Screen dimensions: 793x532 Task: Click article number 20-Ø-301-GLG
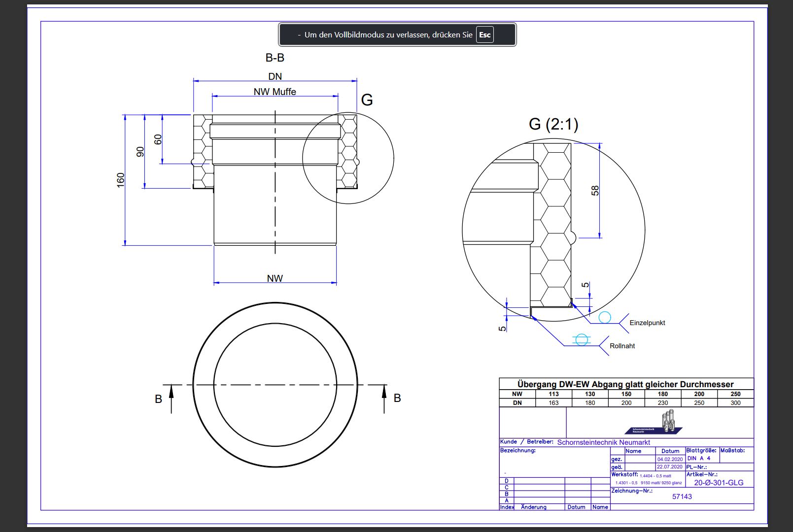[x=719, y=483]
